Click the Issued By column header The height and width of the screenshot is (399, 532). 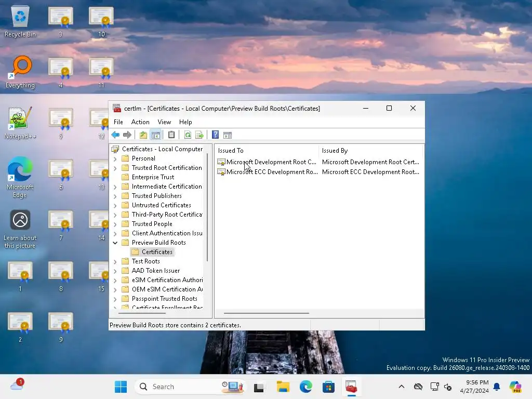[370, 150]
